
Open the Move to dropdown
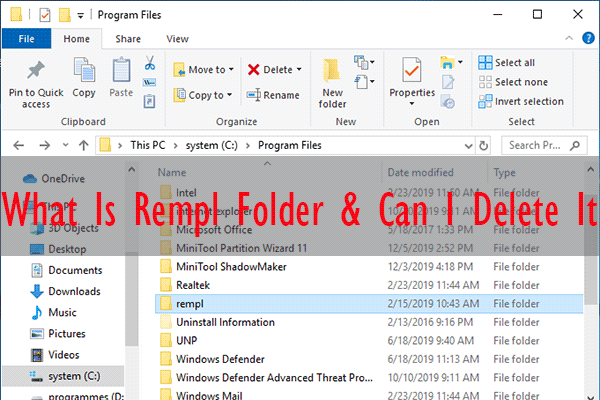click(x=204, y=69)
